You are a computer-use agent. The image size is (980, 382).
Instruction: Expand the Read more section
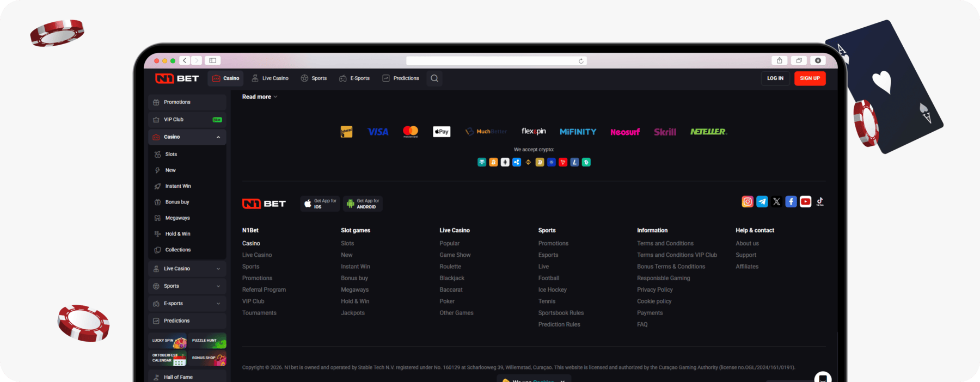260,97
